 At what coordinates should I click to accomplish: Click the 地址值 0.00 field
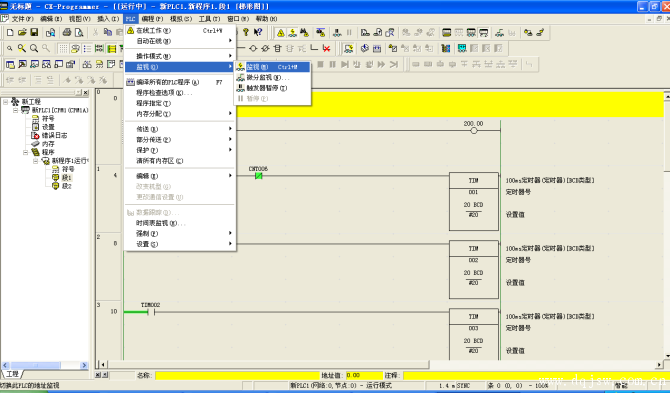(364, 375)
